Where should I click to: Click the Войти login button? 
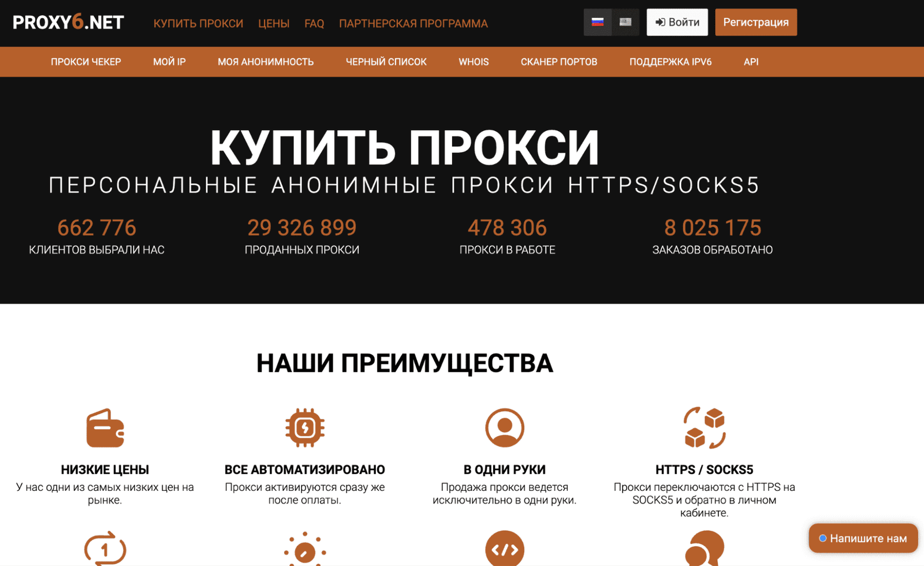(x=677, y=23)
